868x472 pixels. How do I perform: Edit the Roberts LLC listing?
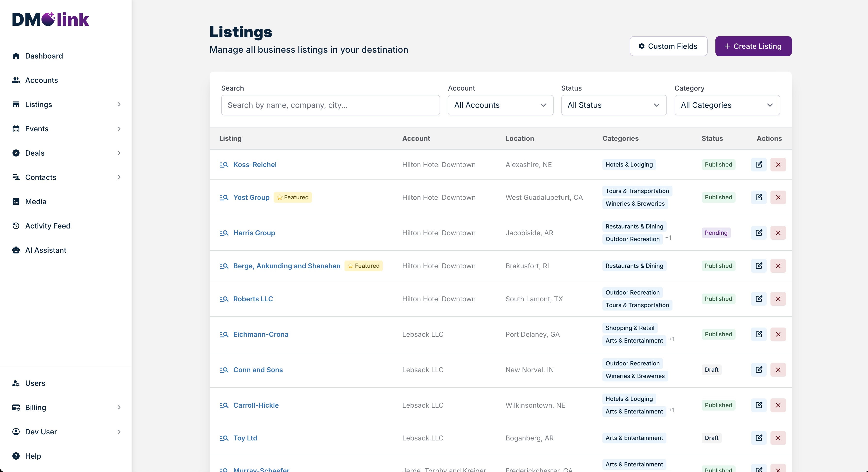tap(759, 299)
